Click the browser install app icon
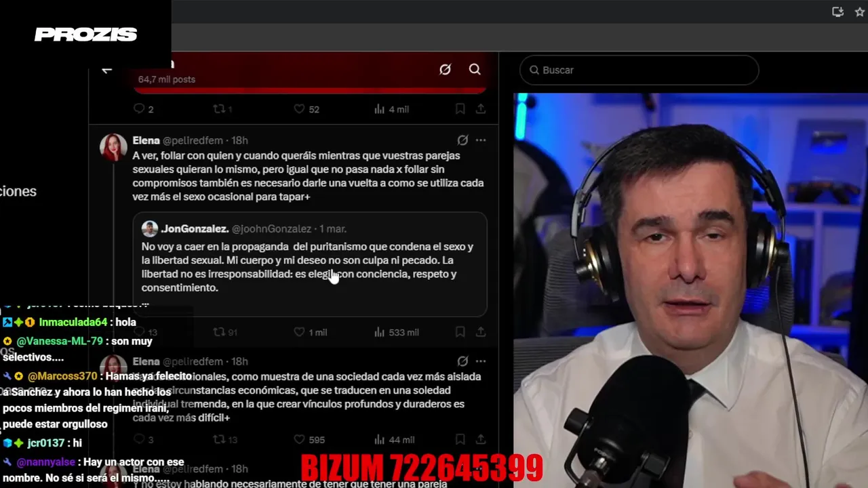This screenshot has height=488, width=868. click(x=837, y=12)
